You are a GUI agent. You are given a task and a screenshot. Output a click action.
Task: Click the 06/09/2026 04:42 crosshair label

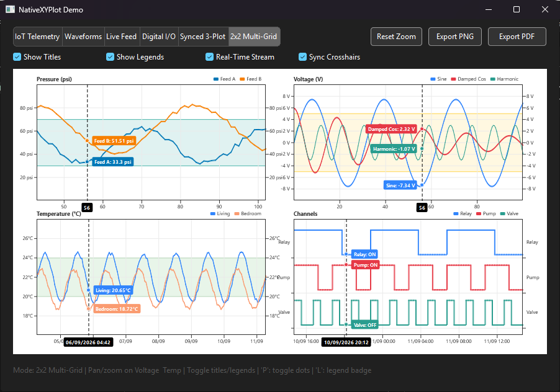tap(88, 342)
